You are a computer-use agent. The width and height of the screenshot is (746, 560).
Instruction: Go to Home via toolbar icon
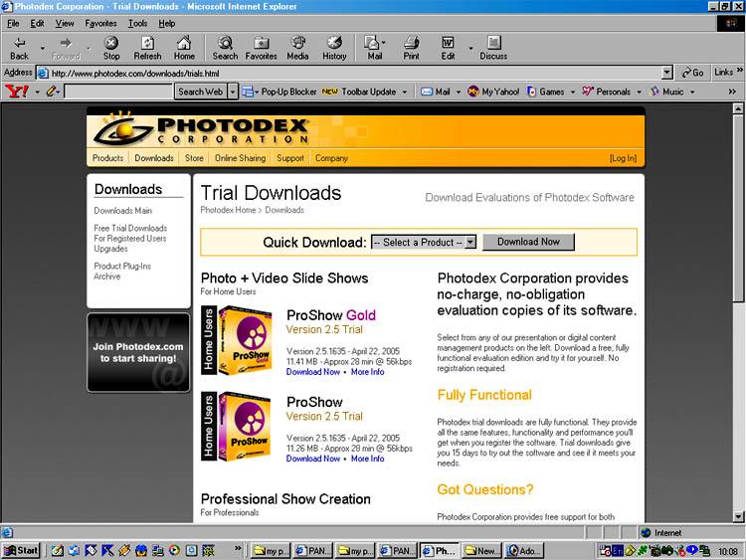coord(184,48)
